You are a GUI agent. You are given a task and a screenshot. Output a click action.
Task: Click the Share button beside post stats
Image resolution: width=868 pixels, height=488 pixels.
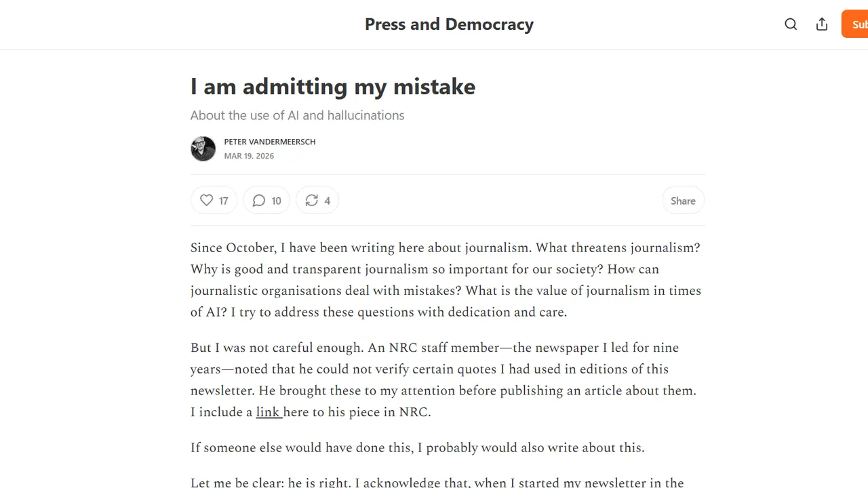[683, 201]
